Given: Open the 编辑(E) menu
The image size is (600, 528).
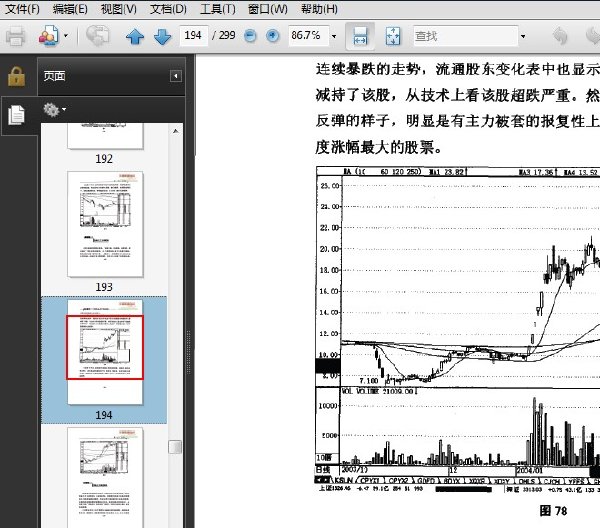Looking at the screenshot, I should tap(70, 9).
